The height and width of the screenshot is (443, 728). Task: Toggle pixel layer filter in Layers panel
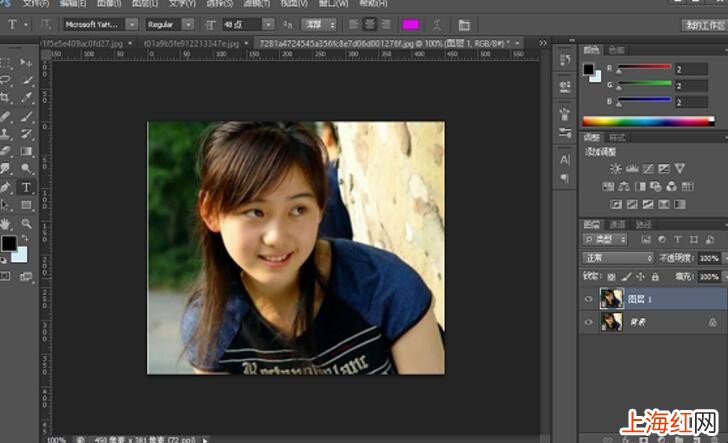[x=646, y=240]
